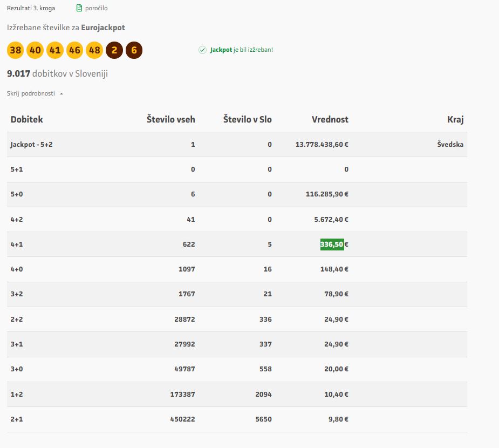
Task: Select the Jackpot - 5+2 row label
Action: 31,145
